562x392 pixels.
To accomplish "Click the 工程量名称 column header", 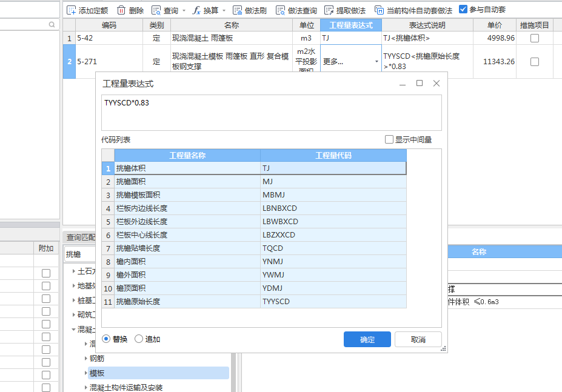I will (187, 155).
